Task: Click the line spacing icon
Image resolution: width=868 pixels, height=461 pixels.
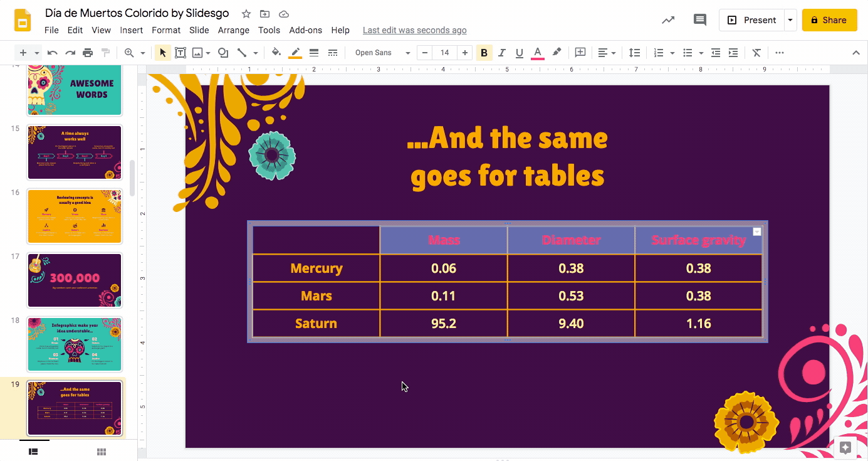Action: [634, 53]
